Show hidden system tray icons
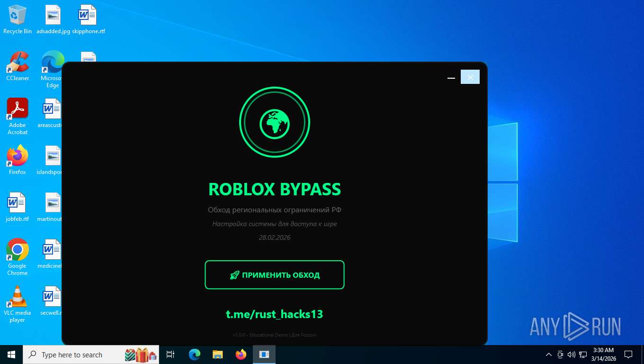The image size is (644, 364). (x=549, y=355)
